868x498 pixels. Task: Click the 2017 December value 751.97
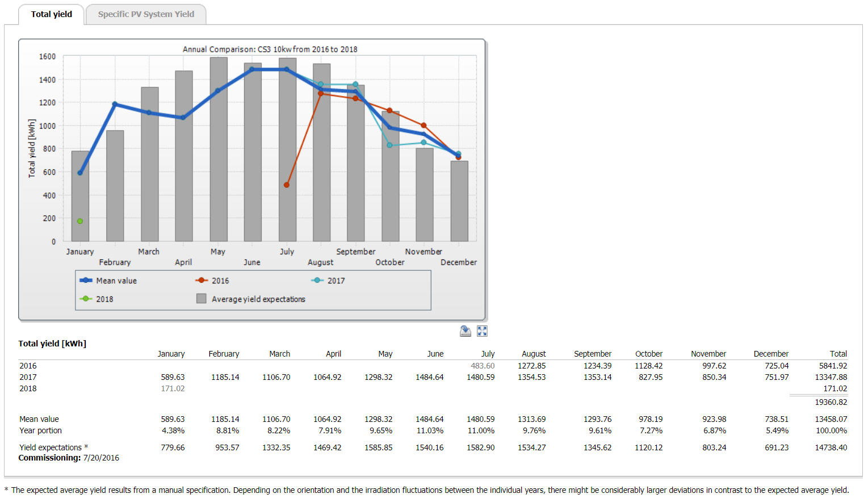point(777,377)
